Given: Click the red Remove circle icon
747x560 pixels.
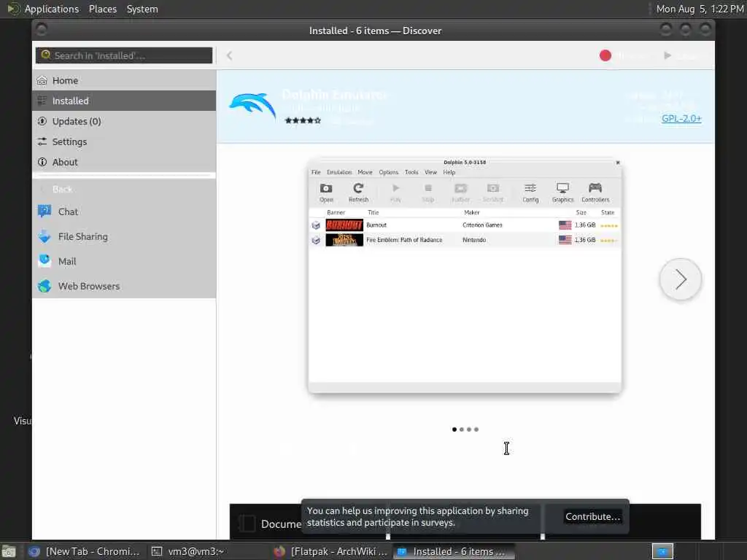Looking at the screenshot, I should coord(605,55).
